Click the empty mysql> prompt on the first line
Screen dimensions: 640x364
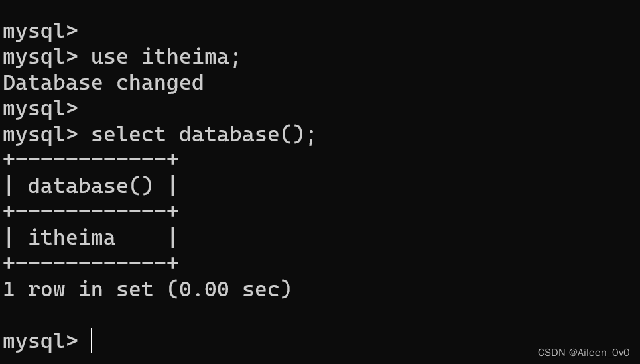[40, 31]
